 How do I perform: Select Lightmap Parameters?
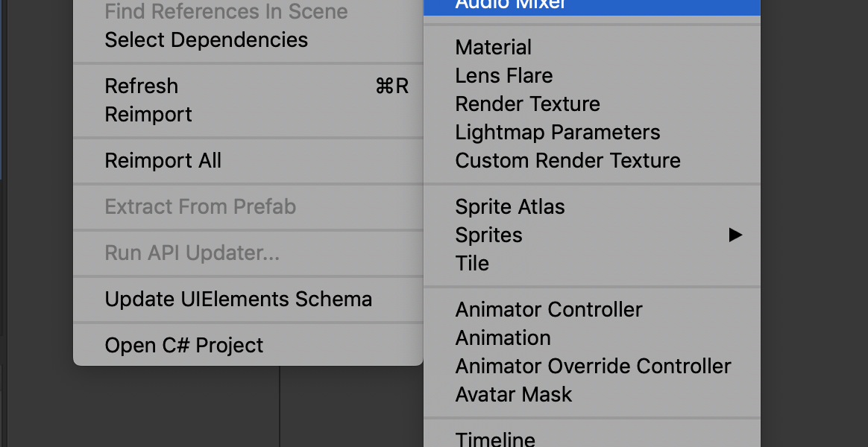coord(557,133)
